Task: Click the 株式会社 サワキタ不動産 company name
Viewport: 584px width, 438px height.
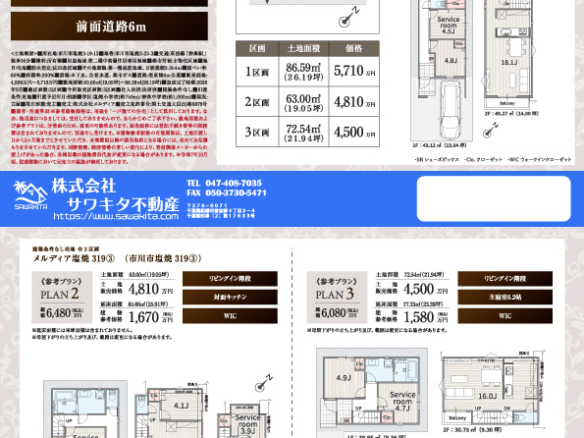Action: 115,194
